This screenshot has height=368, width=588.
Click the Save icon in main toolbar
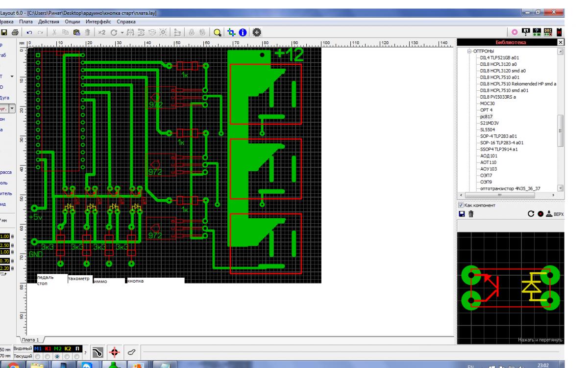(x=4, y=32)
